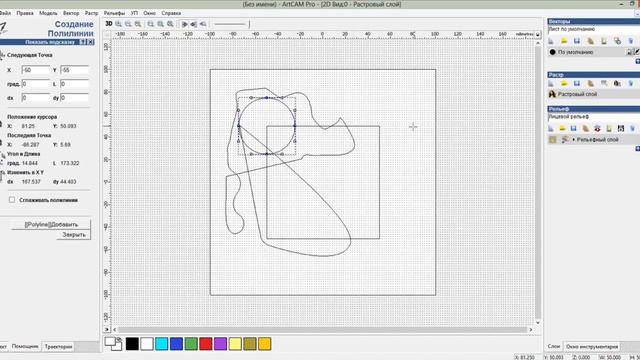Viewport: 640px width, 360px height.
Task: Click the help question icon in the Показать подсказку bar
Action: [82, 42]
